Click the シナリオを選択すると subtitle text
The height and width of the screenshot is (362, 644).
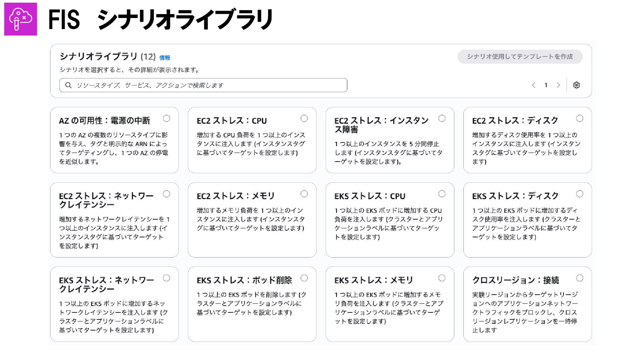click(x=130, y=70)
